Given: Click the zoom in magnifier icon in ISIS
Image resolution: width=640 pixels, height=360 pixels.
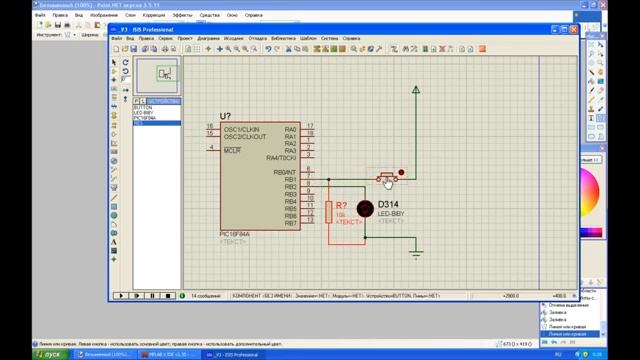Looking at the screenshot, I should (229, 49).
